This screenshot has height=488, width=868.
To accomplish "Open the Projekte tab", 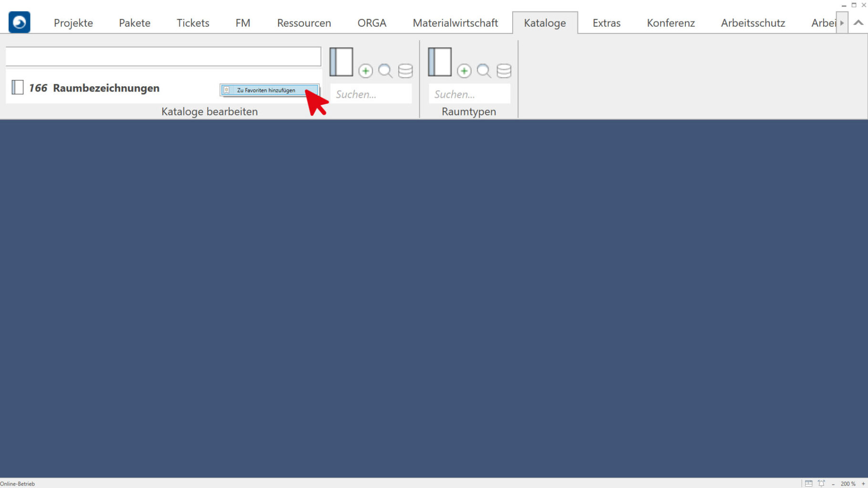I will pyautogui.click(x=73, y=23).
